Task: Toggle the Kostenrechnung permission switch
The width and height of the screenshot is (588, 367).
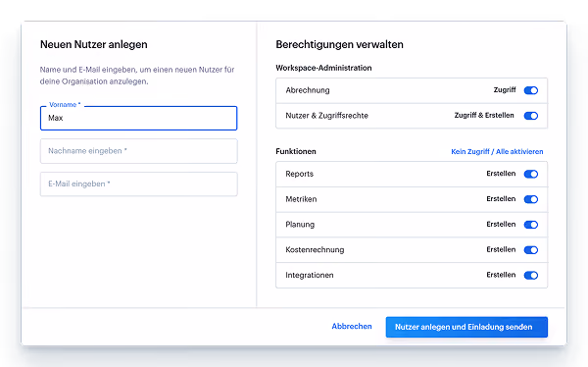Action: point(530,250)
